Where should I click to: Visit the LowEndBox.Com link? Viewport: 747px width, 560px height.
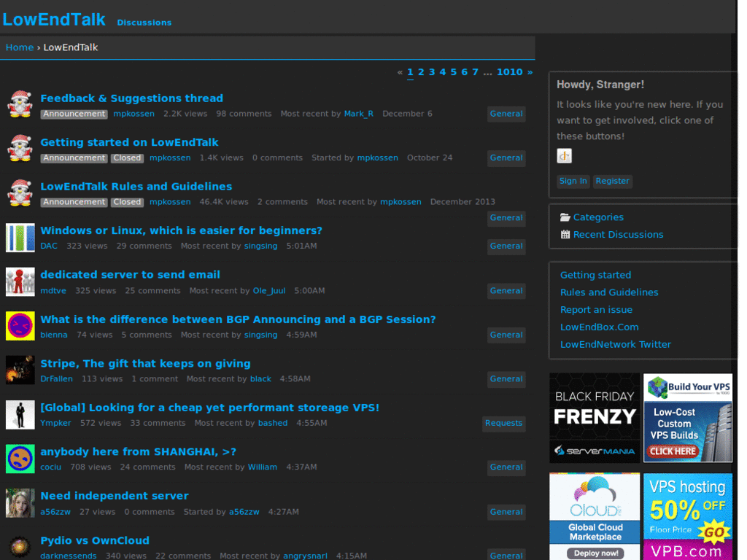pyautogui.click(x=600, y=327)
